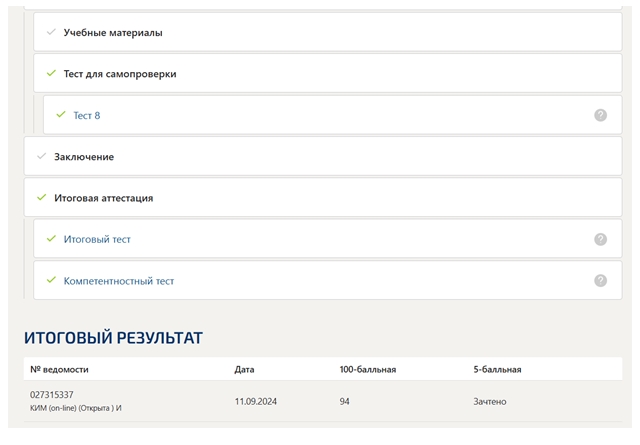Screen dimensions: 640x445
Task: Click green checkmark next to Тест 8
Action: [61, 115]
